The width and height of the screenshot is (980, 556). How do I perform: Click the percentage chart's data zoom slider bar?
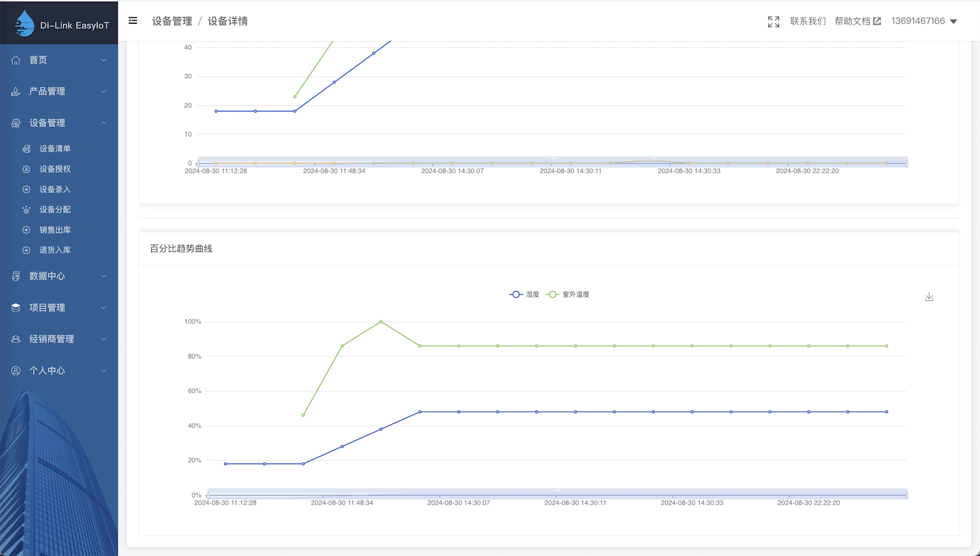click(x=557, y=494)
